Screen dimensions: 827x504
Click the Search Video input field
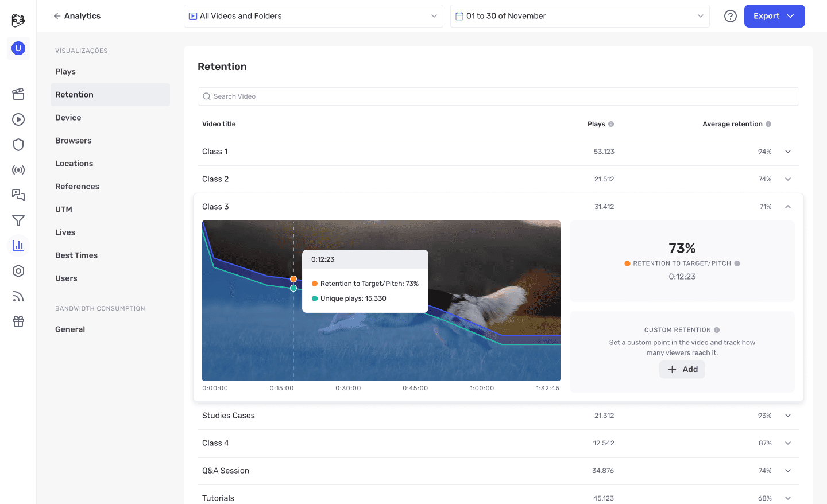click(498, 96)
